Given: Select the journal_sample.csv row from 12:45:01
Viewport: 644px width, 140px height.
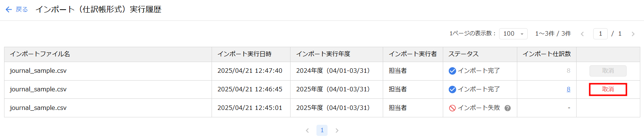Looking at the screenshot, I should pos(322,108).
